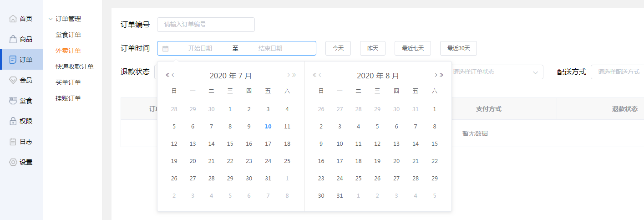Select July 1 in the calendar
Viewport: 644px width, 220px height.
pos(230,109)
